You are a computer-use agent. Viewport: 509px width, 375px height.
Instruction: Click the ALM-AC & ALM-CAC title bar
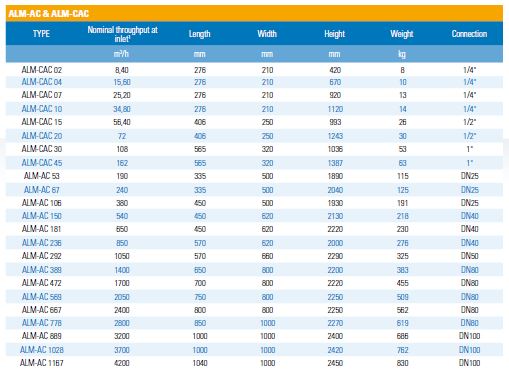[x=254, y=13]
